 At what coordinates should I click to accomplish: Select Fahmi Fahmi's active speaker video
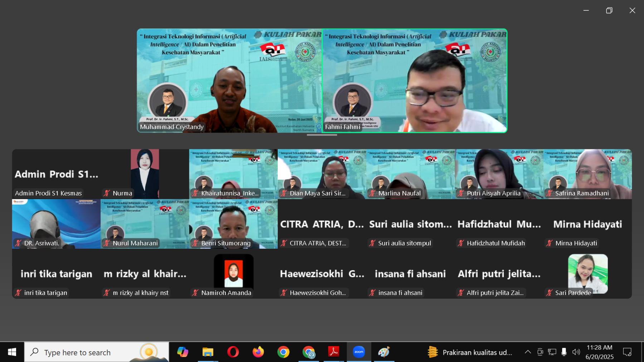tap(414, 80)
